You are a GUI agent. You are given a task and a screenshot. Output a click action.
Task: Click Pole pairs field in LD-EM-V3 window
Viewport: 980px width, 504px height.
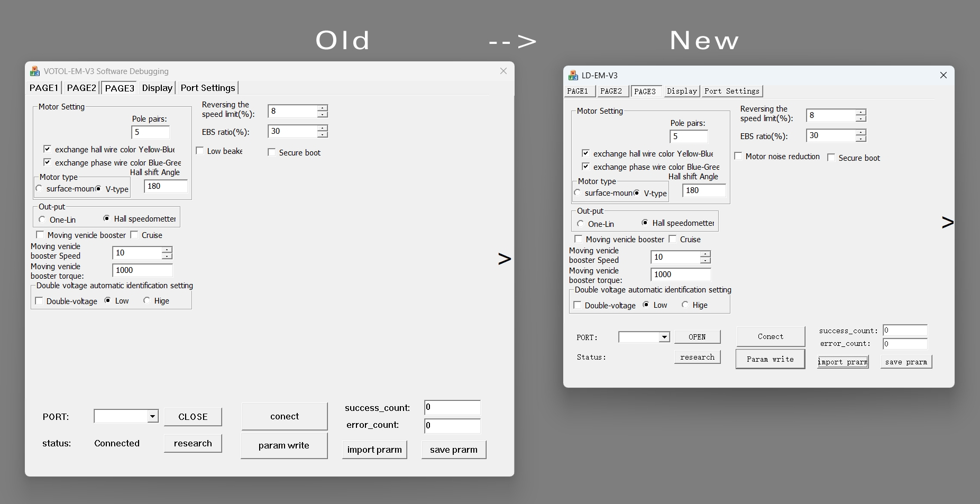689,136
